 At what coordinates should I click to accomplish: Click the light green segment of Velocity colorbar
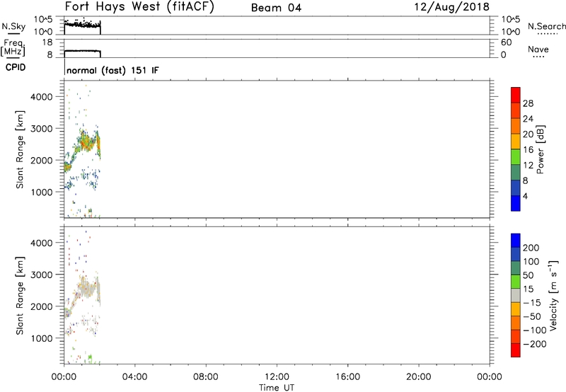(x=516, y=282)
